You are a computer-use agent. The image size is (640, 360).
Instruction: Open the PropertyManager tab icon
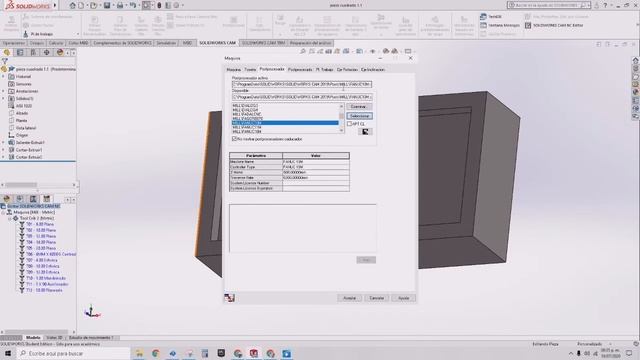pos(20,52)
